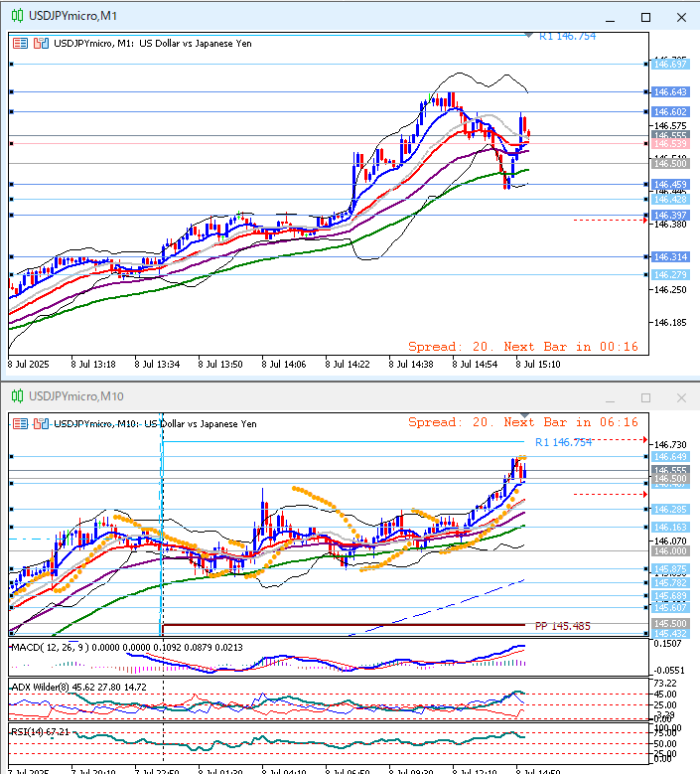Click the 146.730 scale value in M10 chart
The width and height of the screenshot is (700, 774).
670,445
